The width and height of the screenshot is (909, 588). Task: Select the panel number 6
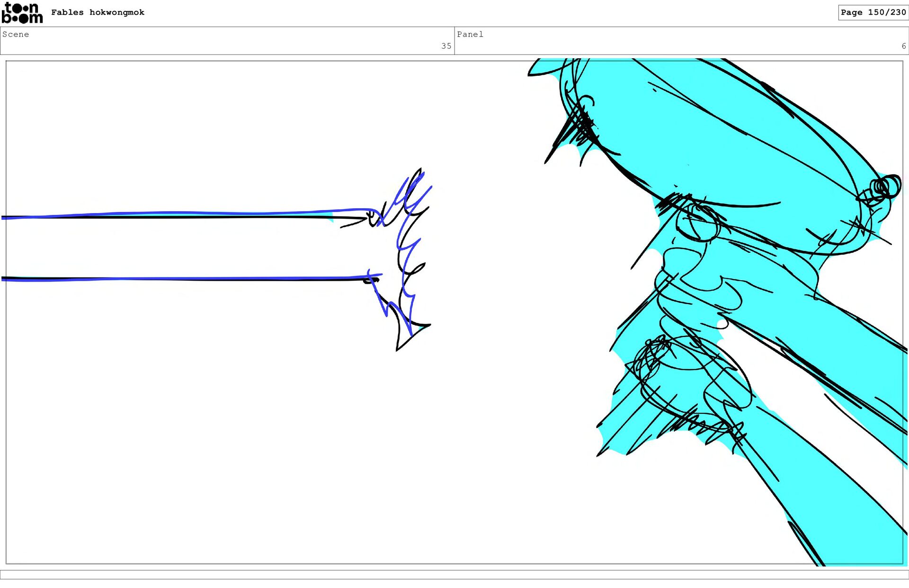click(x=903, y=46)
